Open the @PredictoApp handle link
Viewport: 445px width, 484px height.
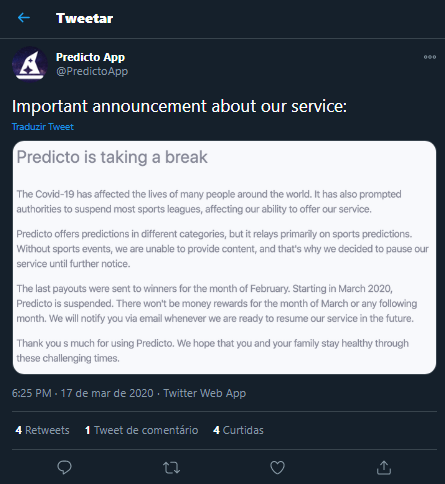92,71
